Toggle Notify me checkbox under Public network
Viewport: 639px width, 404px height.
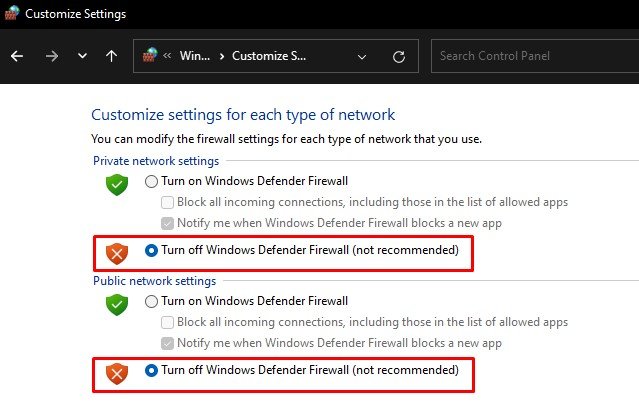[x=168, y=343]
